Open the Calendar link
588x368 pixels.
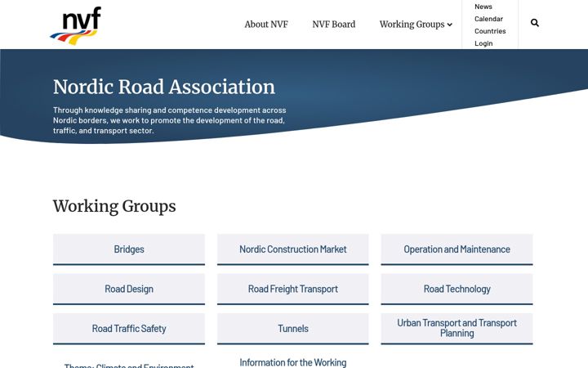point(488,19)
